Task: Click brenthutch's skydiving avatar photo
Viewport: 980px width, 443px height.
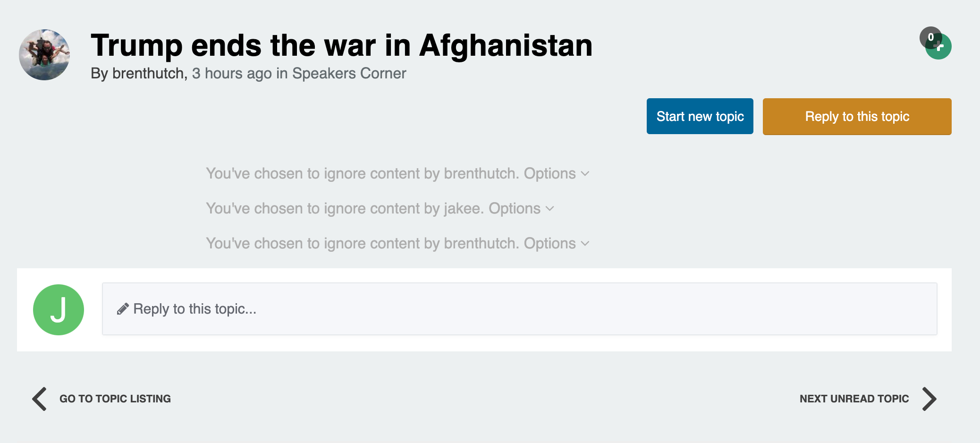Action: pyautogui.click(x=44, y=55)
